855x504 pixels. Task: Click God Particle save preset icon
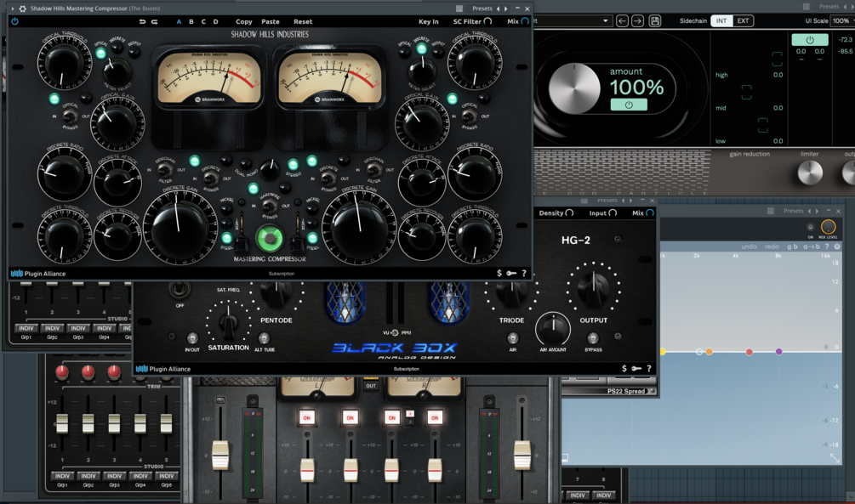click(655, 20)
